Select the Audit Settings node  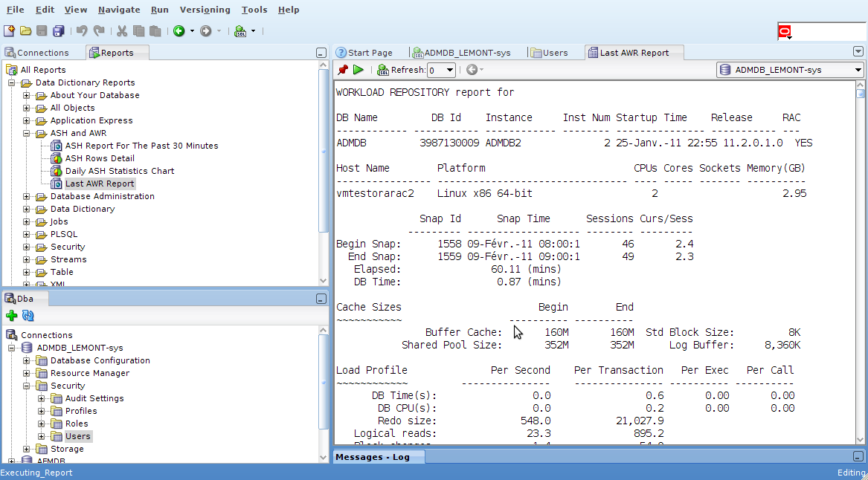(94, 398)
